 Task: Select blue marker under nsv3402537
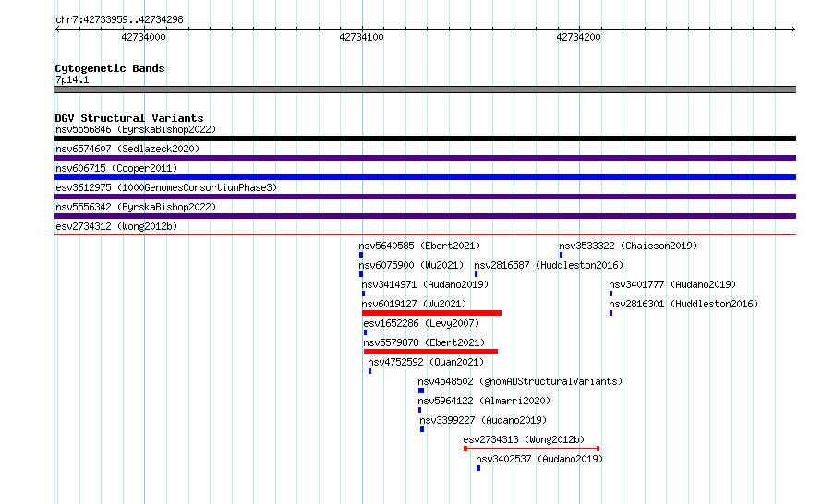pyautogui.click(x=478, y=468)
